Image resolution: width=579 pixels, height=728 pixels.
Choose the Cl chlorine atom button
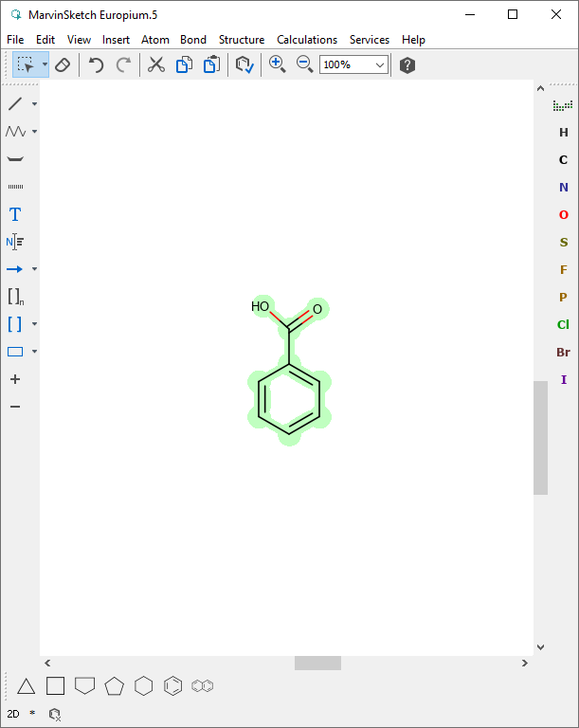[x=564, y=325]
